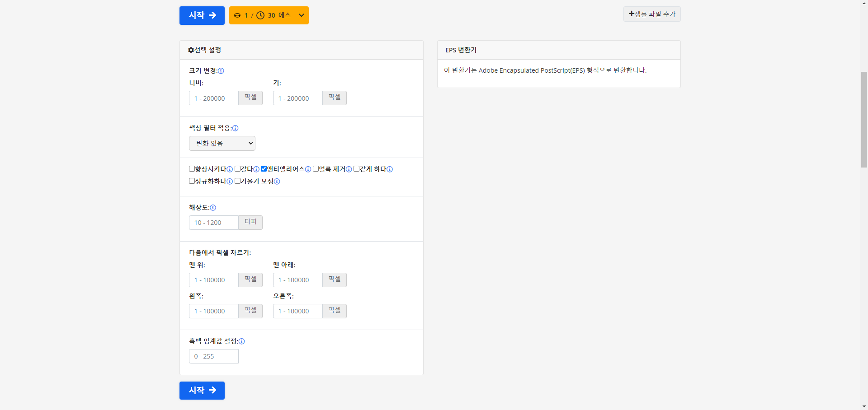Click the 다음에서 픽셀 자르기 label

coord(220,253)
